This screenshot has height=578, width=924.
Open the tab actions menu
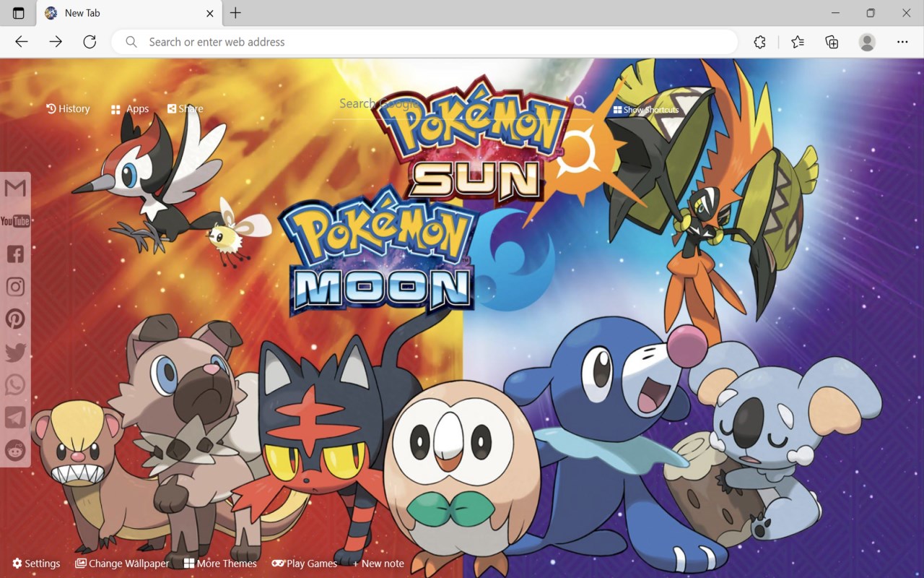point(19,13)
